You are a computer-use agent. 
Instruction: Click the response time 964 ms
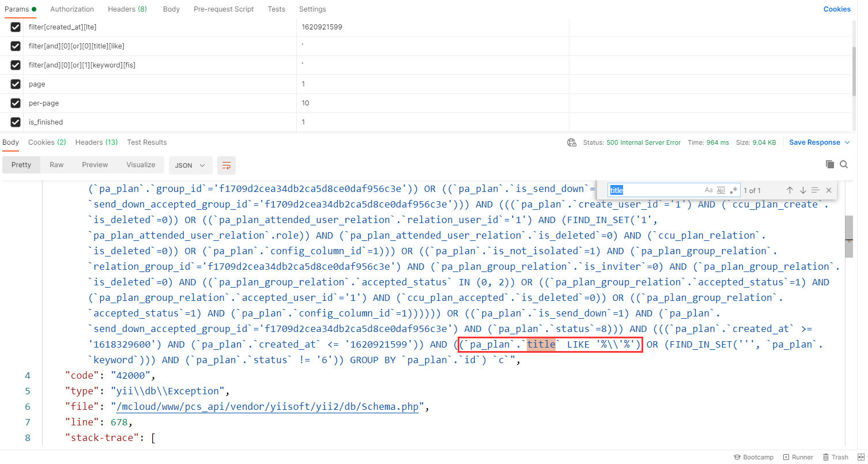[x=716, y=142]
